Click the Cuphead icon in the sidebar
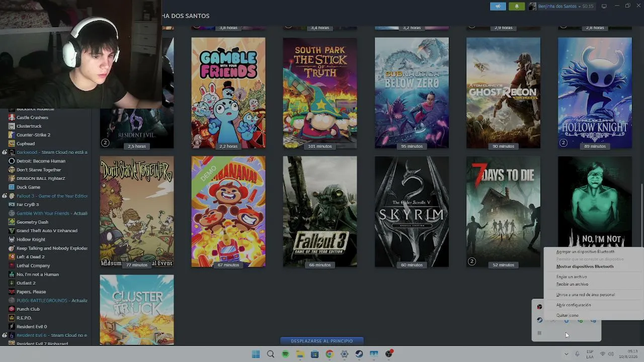Image resolution: width=644 pixels, height=362 pixels. [12, 144]
